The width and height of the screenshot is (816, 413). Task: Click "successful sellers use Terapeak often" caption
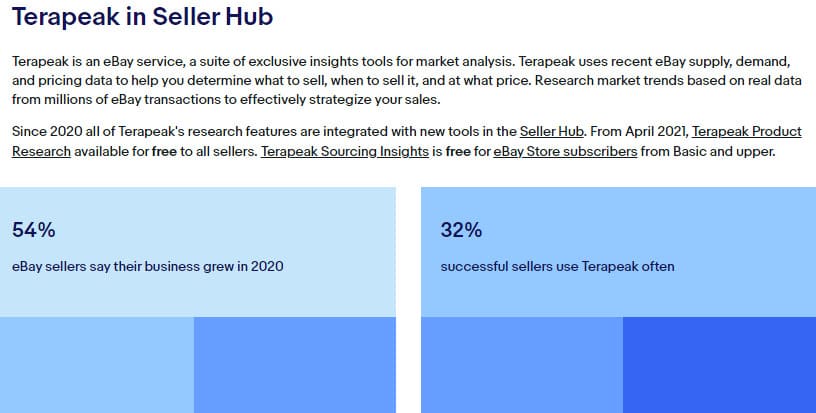(557, 266)
